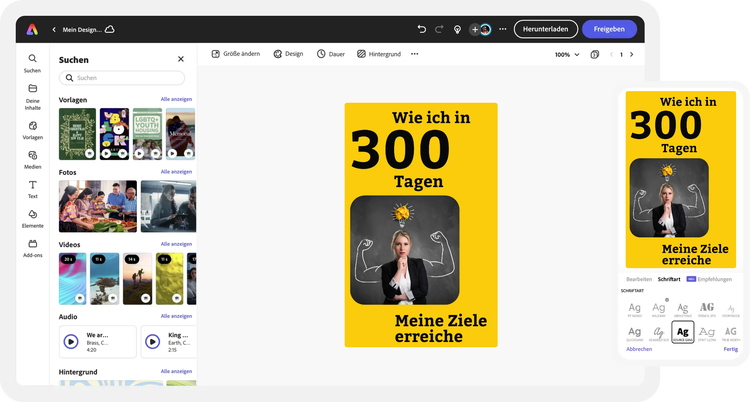The height and width of the screenshot is (402, 750).
Task: Open canvas toolbar more options ellipsis
Action: [x=415, y=54]
